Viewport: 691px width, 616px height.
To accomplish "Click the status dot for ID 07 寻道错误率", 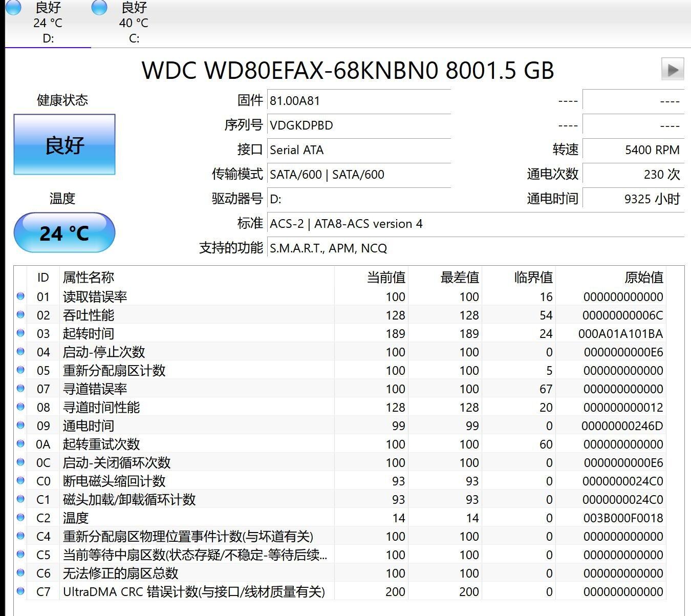I will coord(20,388).
